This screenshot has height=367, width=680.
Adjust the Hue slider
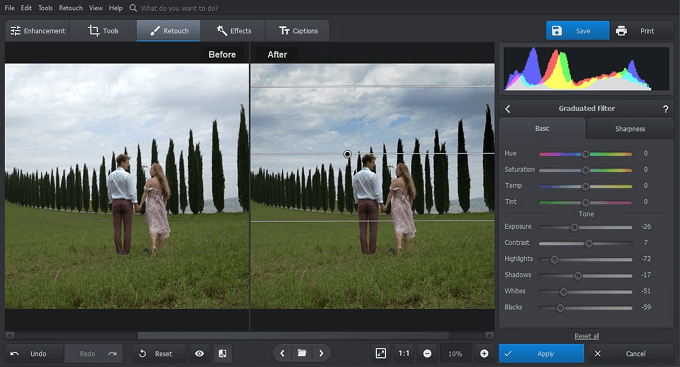585,154
